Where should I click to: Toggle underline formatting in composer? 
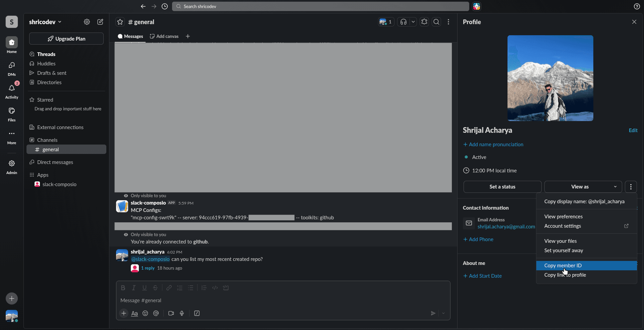tap(145, 288)
